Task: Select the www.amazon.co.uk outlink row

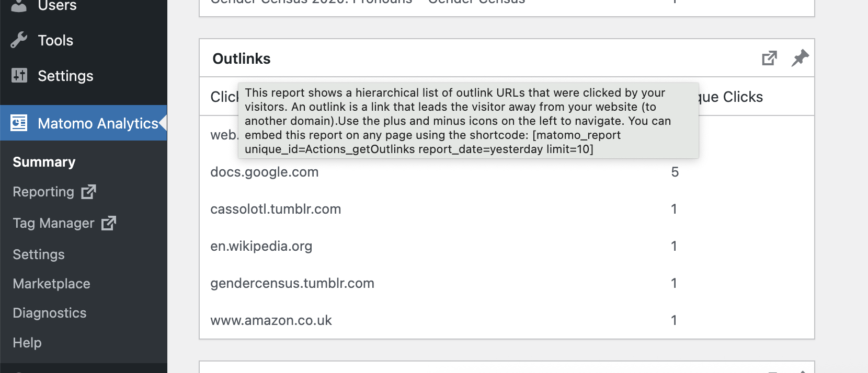Action: click(x=271, y=320)
